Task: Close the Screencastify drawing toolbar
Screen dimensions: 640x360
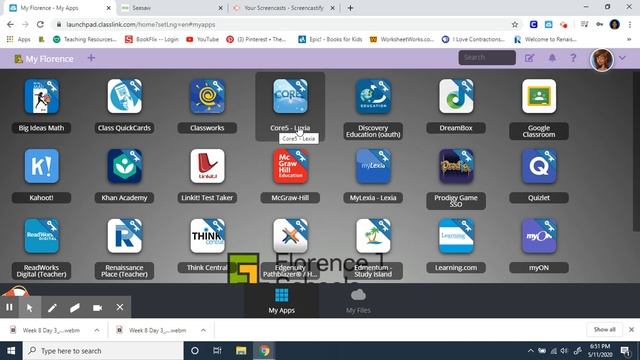Action: 120,307
